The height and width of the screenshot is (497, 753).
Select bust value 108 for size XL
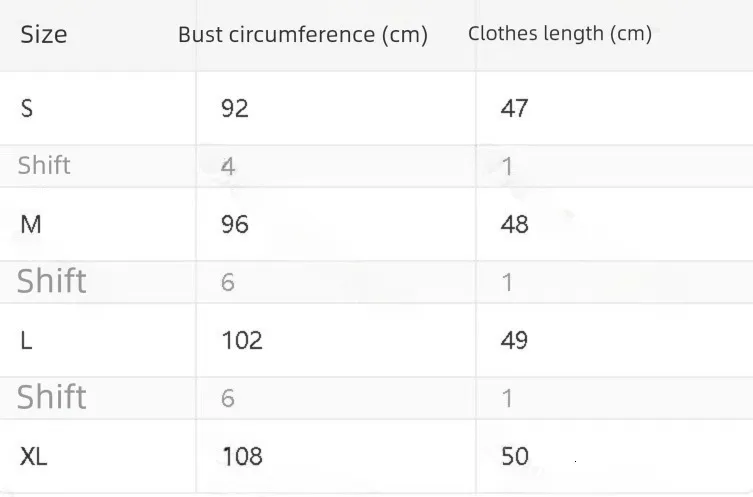click(x=241, y=457)
